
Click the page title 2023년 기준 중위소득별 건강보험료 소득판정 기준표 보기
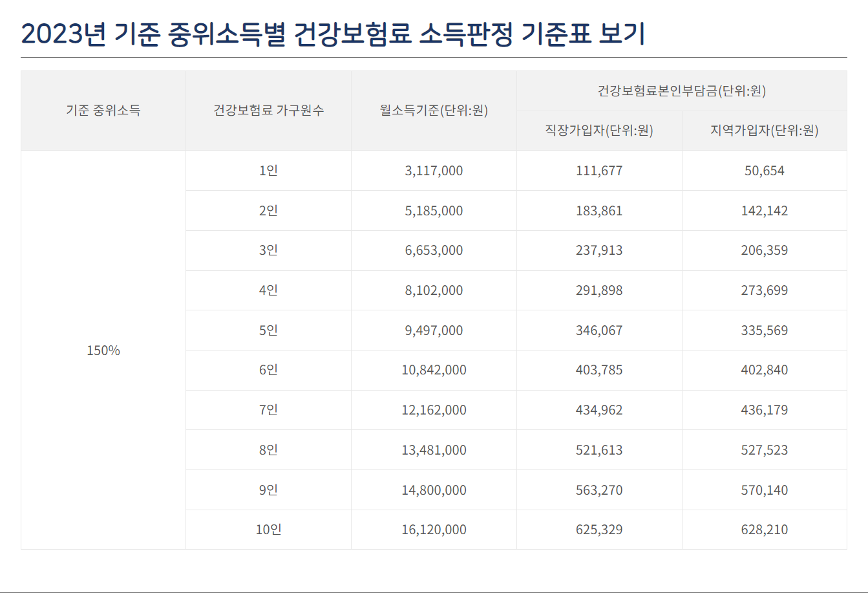(x=333, y=34)
